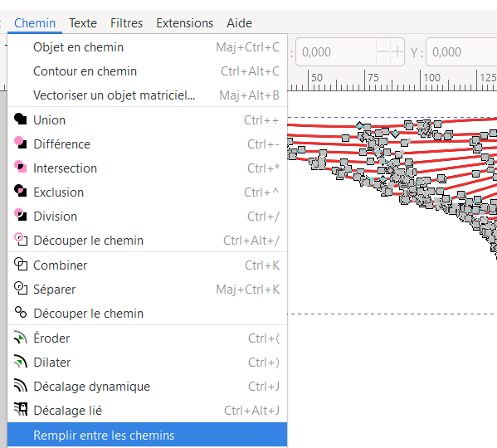This screenshot has height=448, width=497.
Task: Increase X value with plus button
Action: 397,51
